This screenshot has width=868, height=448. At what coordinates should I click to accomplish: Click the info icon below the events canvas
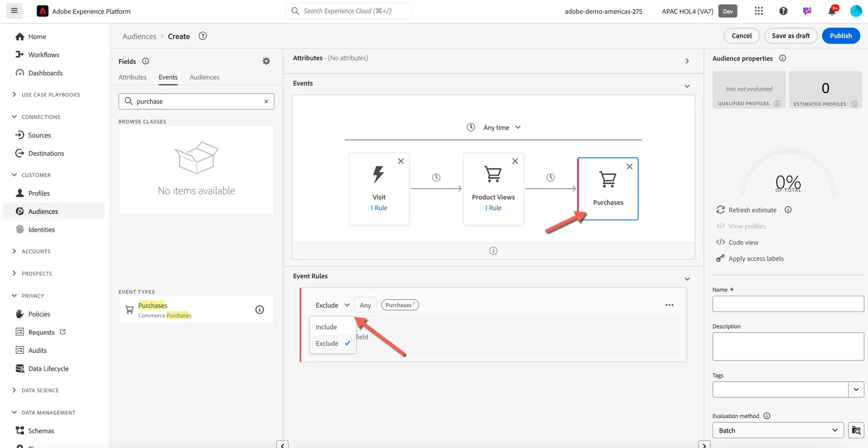[x=493, y=251]
